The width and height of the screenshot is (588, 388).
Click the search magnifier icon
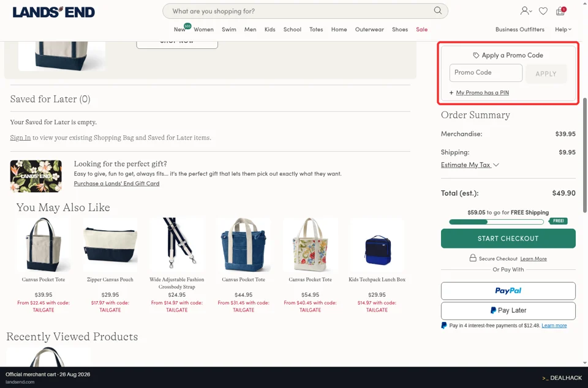click(x=437, y=10)
